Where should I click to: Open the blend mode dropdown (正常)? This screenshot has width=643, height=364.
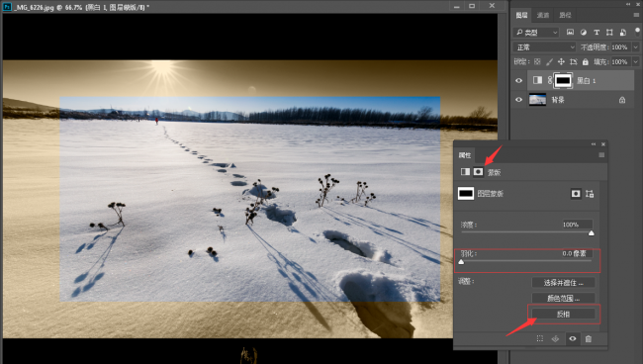click(x=544, y=47)
